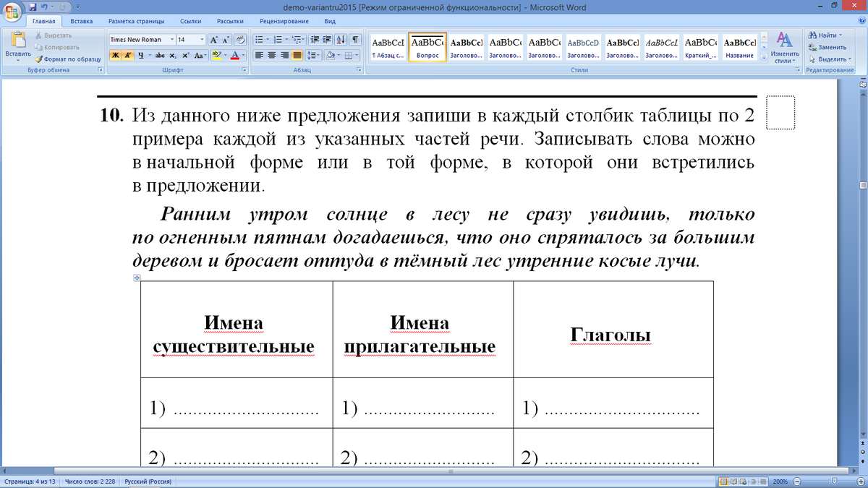
Task: Click the zoom out minus button
Action: point(797,481)
